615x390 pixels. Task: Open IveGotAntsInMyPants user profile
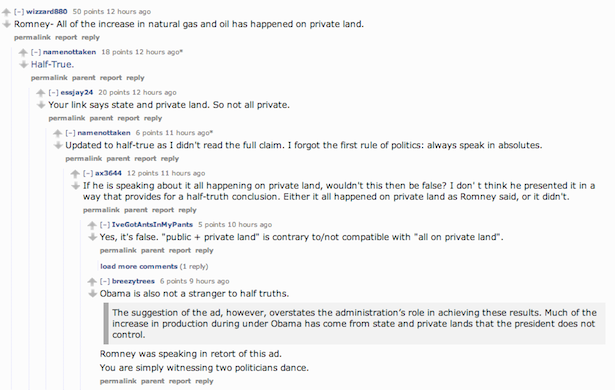[152, 225]
